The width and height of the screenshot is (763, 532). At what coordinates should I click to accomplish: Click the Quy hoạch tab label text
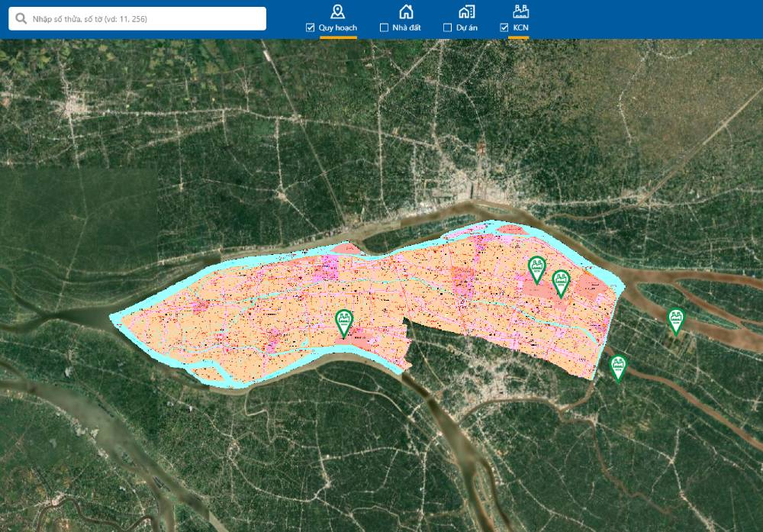coord(337,27)
